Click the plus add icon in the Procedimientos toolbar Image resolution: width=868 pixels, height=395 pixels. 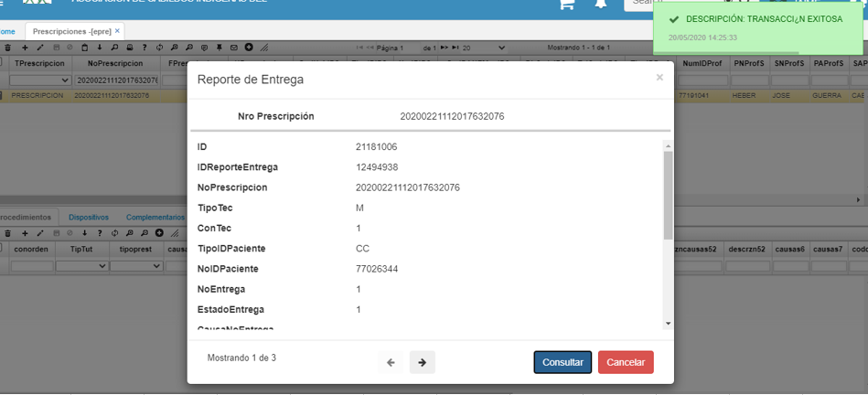click(x=25, y=233)
